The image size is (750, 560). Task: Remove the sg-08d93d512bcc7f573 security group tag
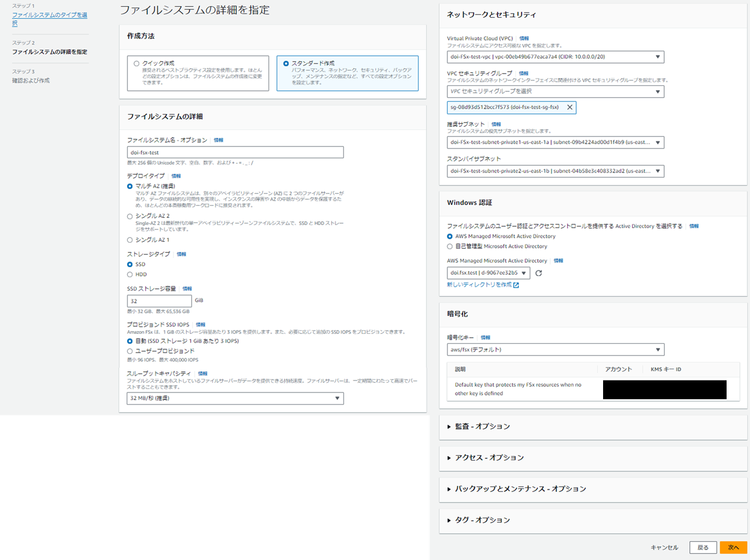pos(570,107)
